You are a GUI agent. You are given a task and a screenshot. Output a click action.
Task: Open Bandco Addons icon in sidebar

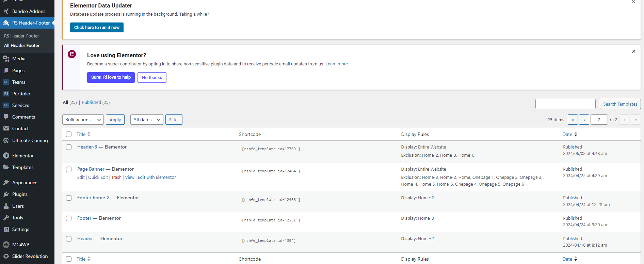pyautogui.click(x=6, y=11)
